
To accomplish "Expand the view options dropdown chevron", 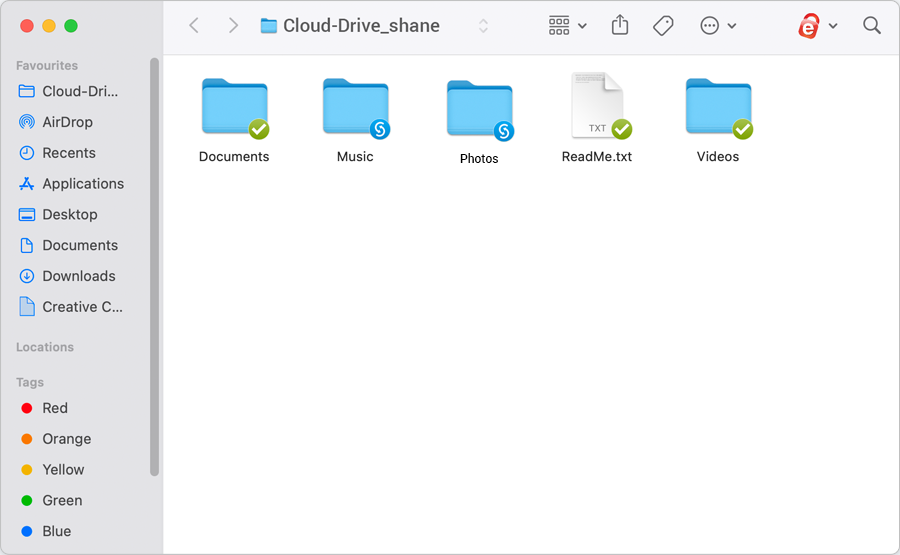I will pyautogui.click(x=582, y=26).
